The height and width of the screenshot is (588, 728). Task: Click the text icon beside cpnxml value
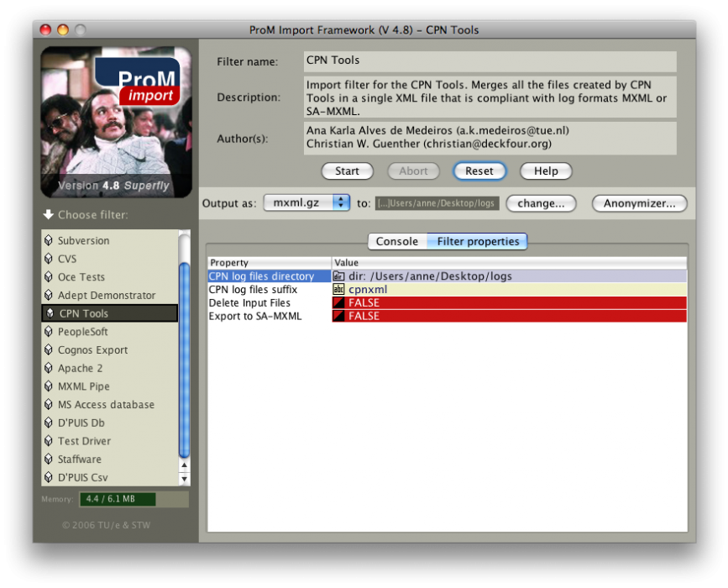pos(339,289)
